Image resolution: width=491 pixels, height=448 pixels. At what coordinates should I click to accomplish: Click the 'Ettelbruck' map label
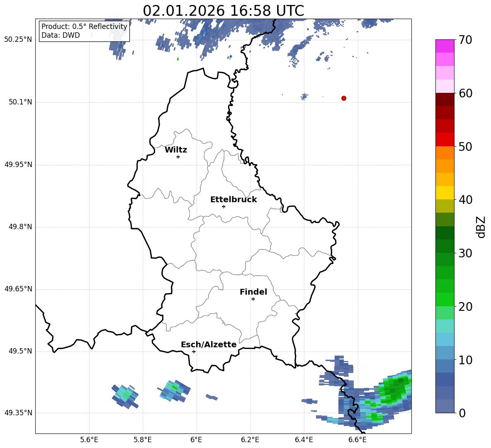click(233, 200)
